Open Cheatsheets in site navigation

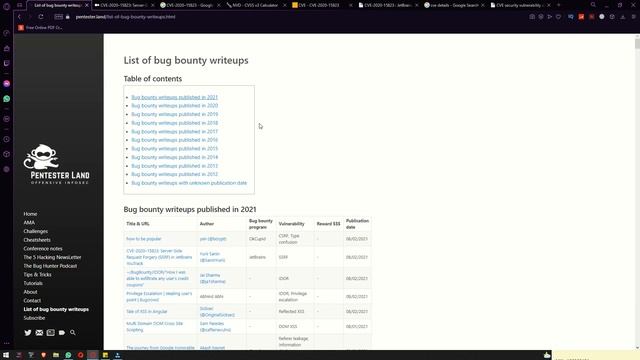(37, 240)
